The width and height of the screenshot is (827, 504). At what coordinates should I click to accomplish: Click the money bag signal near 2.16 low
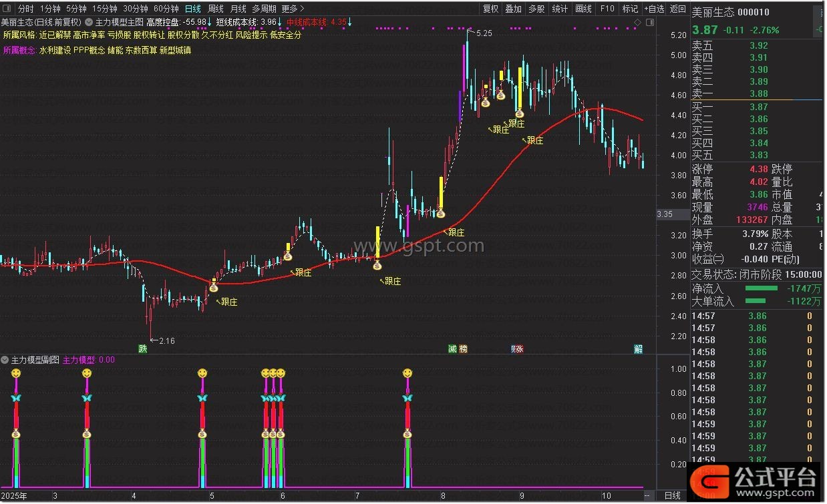coord(214,288)
